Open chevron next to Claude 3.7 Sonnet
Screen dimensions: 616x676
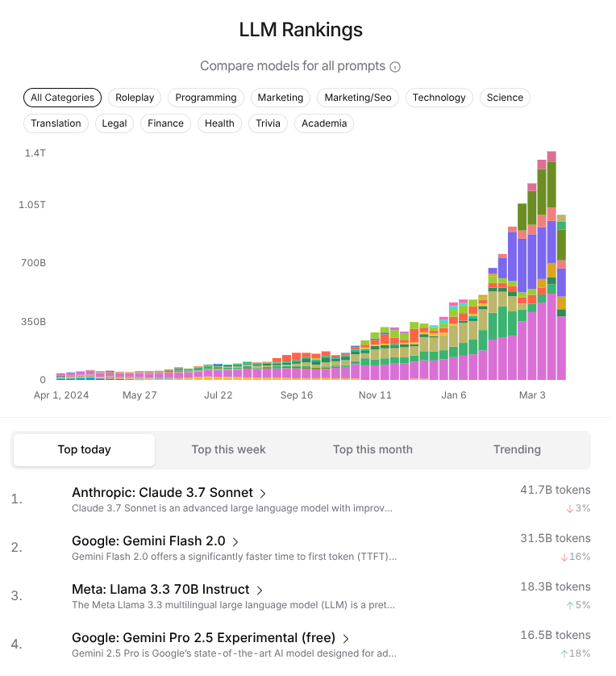263,493
